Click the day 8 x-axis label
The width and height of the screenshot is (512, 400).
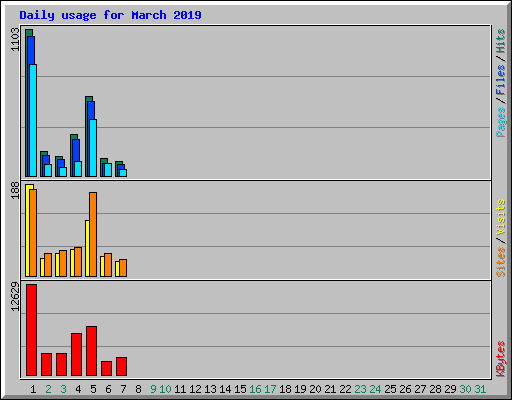point(138,389)
